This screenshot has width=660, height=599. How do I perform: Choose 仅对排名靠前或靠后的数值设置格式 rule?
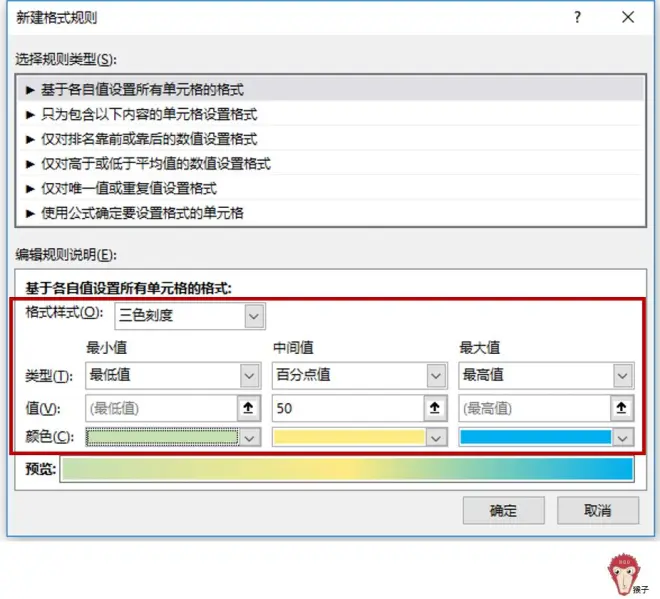[331, 139]
